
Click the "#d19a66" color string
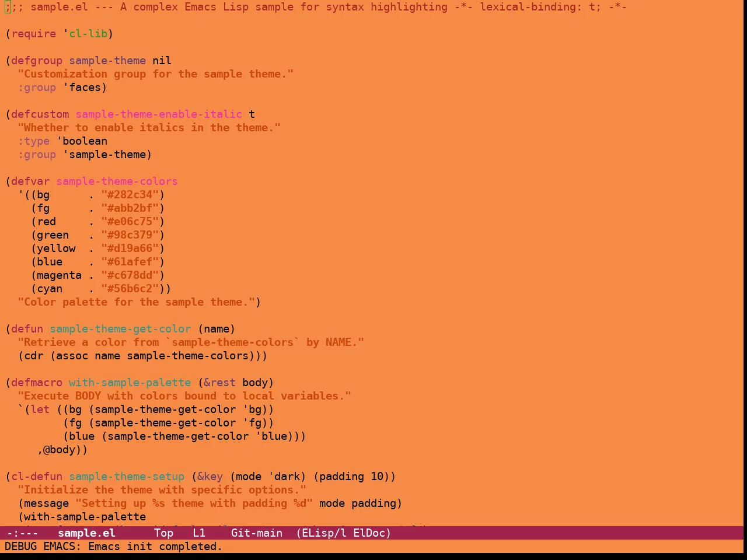click(130, 249)
